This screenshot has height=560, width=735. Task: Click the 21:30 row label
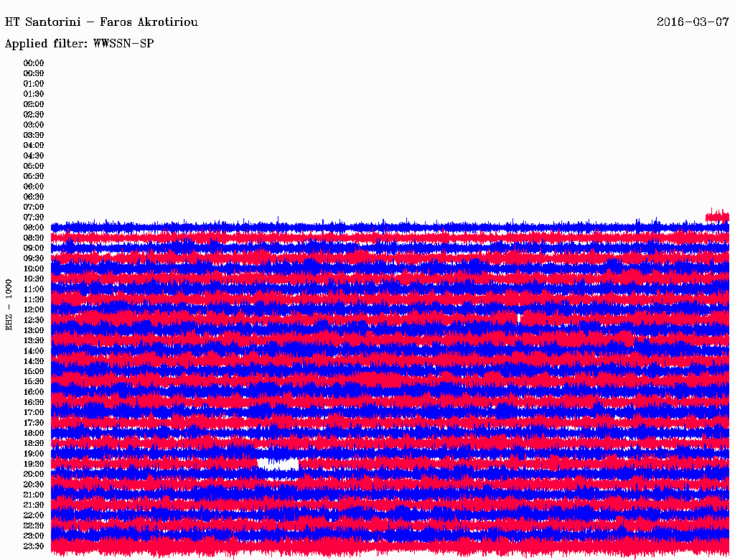tap(34, 505)
